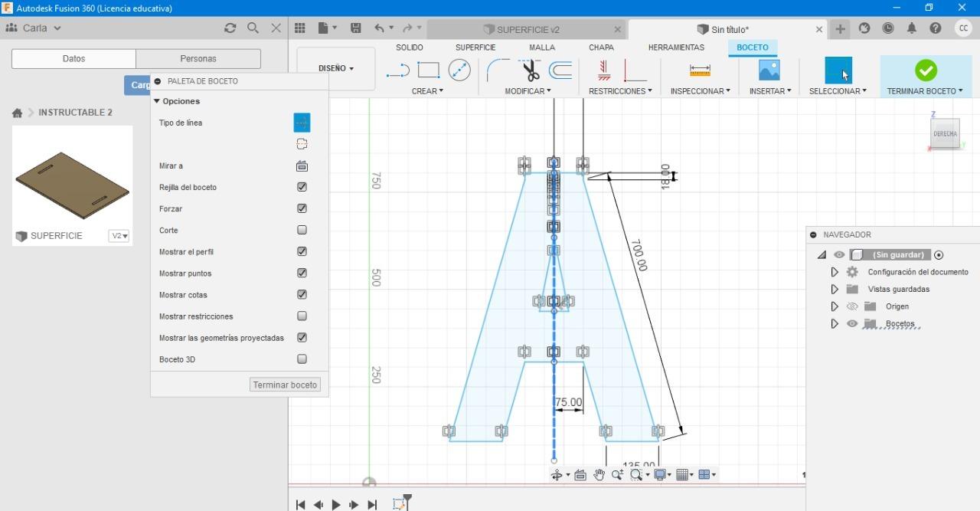The width and height of the screenshot is (980, 511).
Task: Select the two-point Rectangle tool
Action: 428,70
